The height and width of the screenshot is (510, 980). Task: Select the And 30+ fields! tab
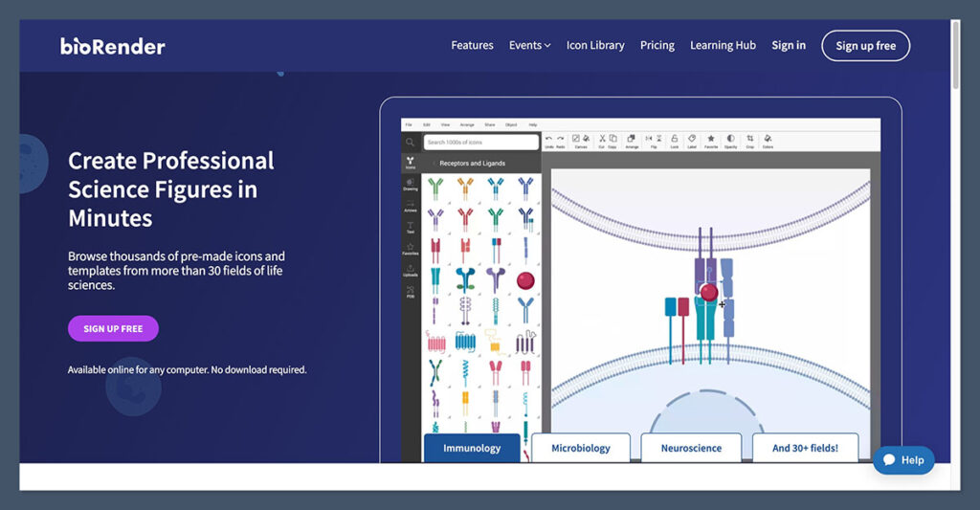(805, 448)
